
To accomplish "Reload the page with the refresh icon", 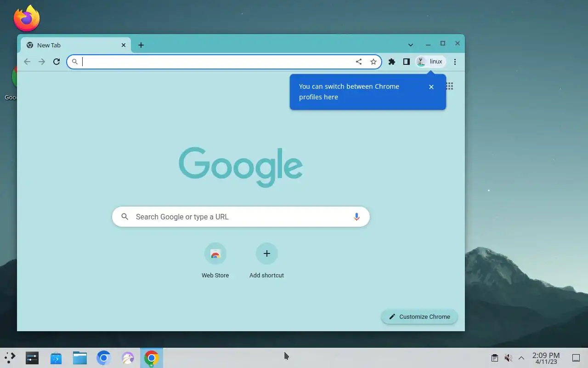I will 57,62.
